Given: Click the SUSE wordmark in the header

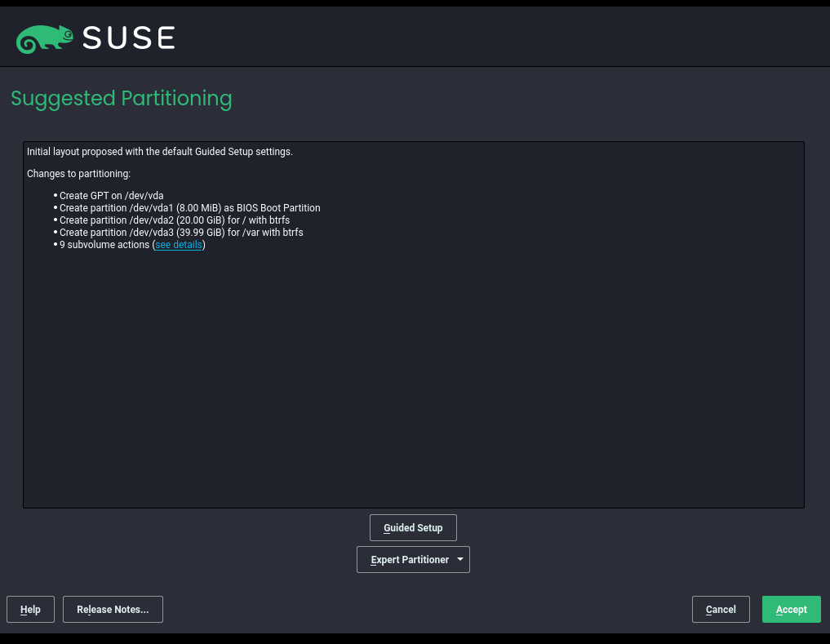Looking at the screenshot, I should coord(131,37).
